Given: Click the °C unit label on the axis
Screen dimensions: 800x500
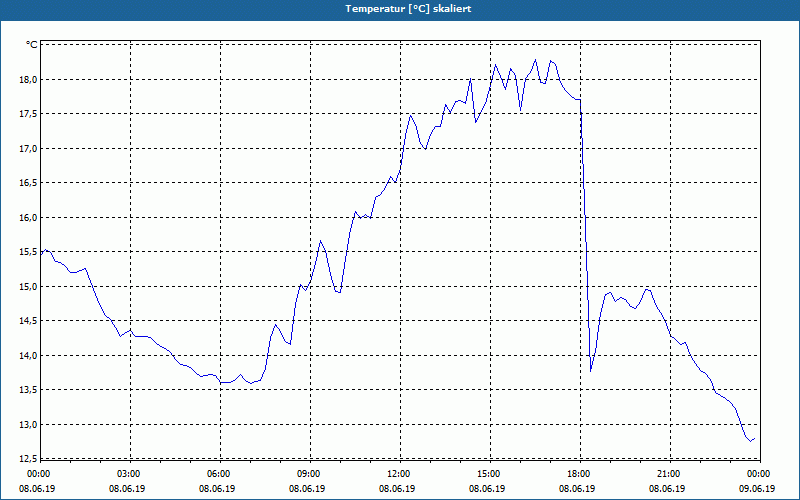Looking at the screenshot, I should pos(32,45).
